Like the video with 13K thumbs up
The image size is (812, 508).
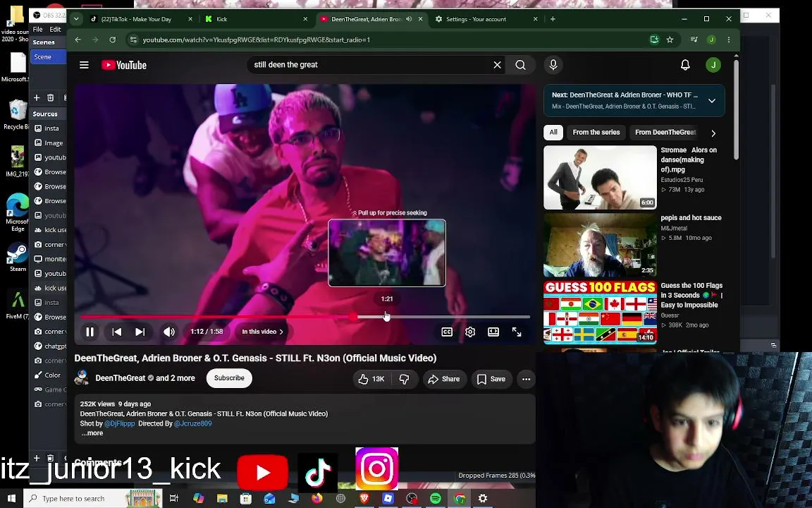point(372,379)
